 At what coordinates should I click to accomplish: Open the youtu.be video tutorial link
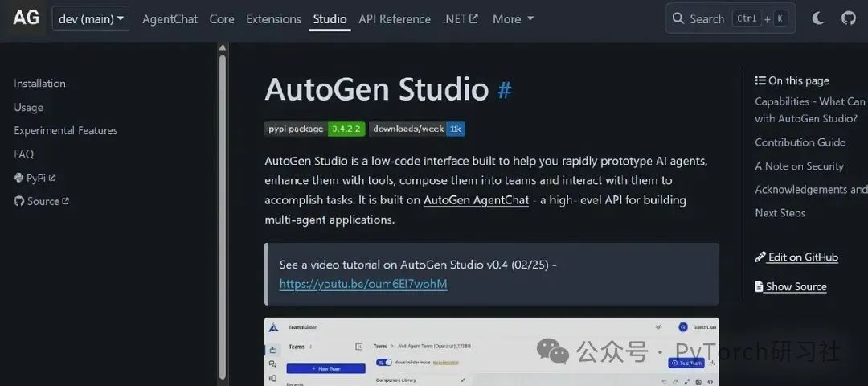(x=363, y=284)
